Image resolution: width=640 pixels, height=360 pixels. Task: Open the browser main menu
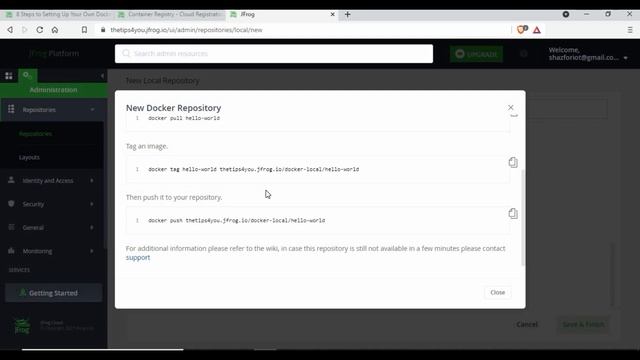(630, 30)
